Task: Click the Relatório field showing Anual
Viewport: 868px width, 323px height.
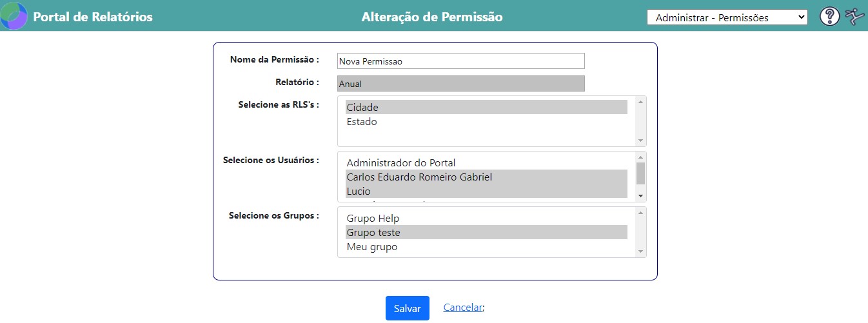Action: click(460, 84)
